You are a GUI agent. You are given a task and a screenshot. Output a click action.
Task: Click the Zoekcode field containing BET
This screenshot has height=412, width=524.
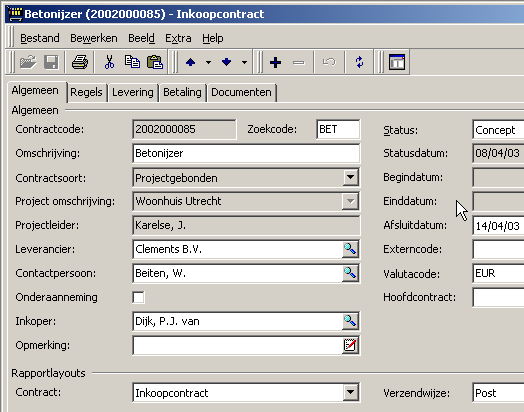338,129
